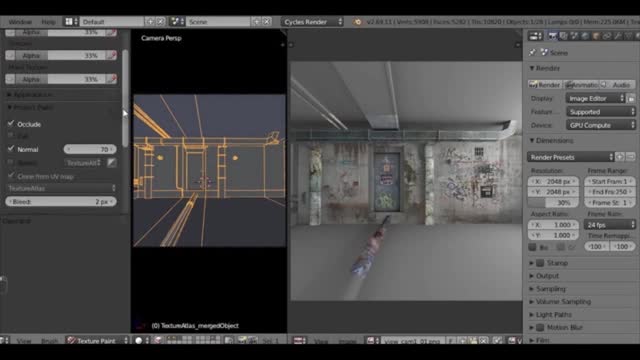Click the pen icon beside the middle Alpha slider
The image size is (640, 360).
click(x=111, y=56)
